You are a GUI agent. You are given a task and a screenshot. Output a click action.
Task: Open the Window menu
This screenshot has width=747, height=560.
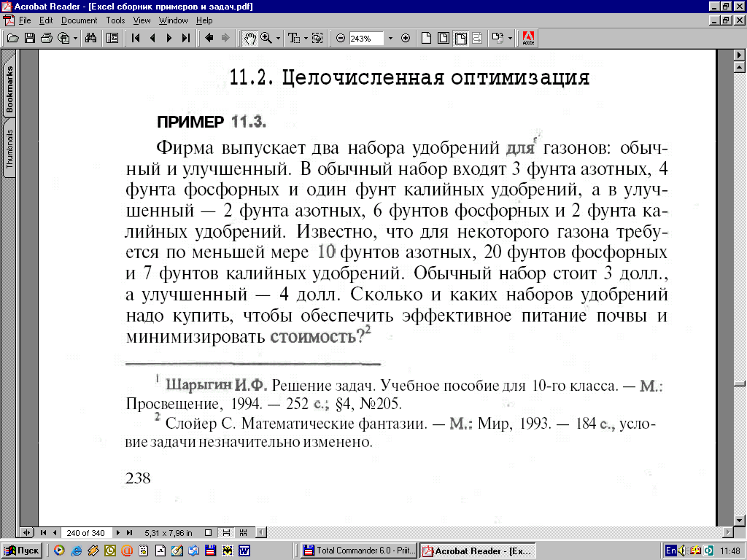pos(174,20)
